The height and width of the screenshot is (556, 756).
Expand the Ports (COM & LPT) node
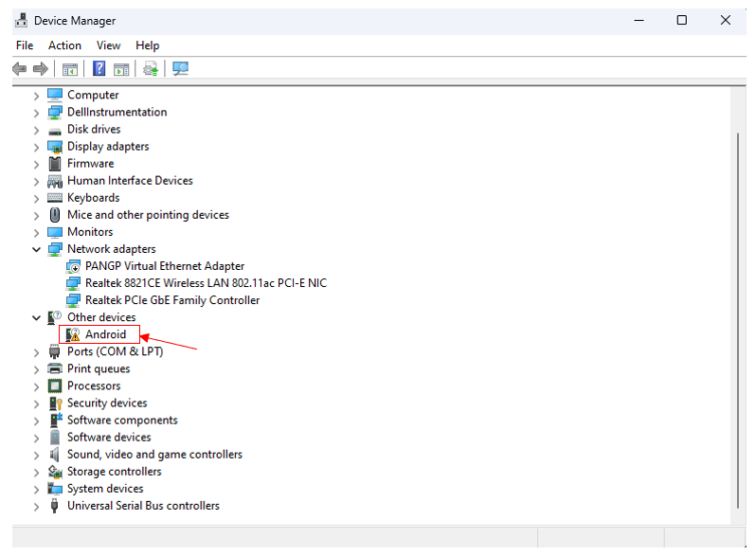36,353
